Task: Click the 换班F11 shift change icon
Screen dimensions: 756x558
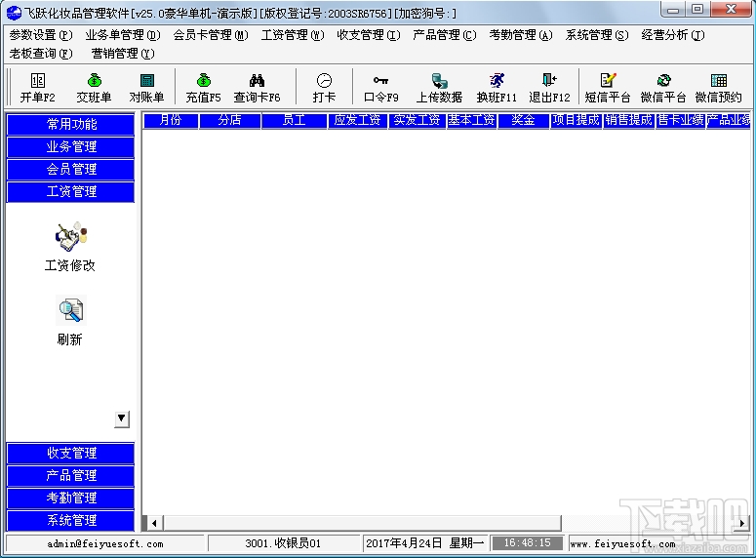Action: click(x=497, y=81)
